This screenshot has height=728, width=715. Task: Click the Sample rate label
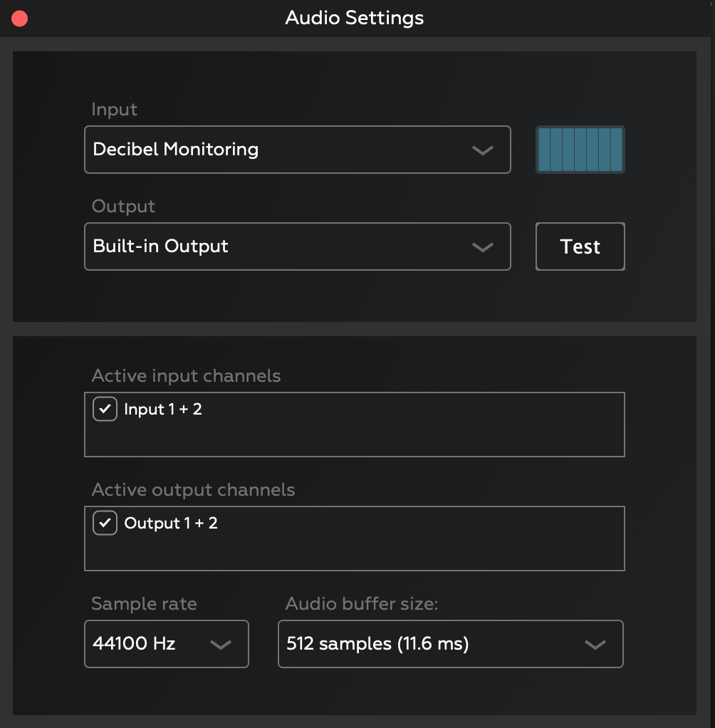[144, 604]
